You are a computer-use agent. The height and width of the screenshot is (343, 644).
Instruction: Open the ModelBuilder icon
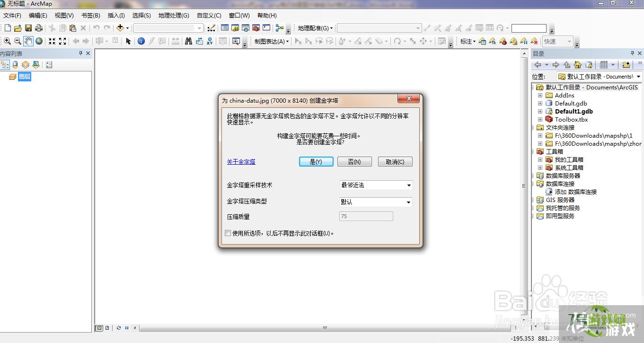click(x=280, y=28)
